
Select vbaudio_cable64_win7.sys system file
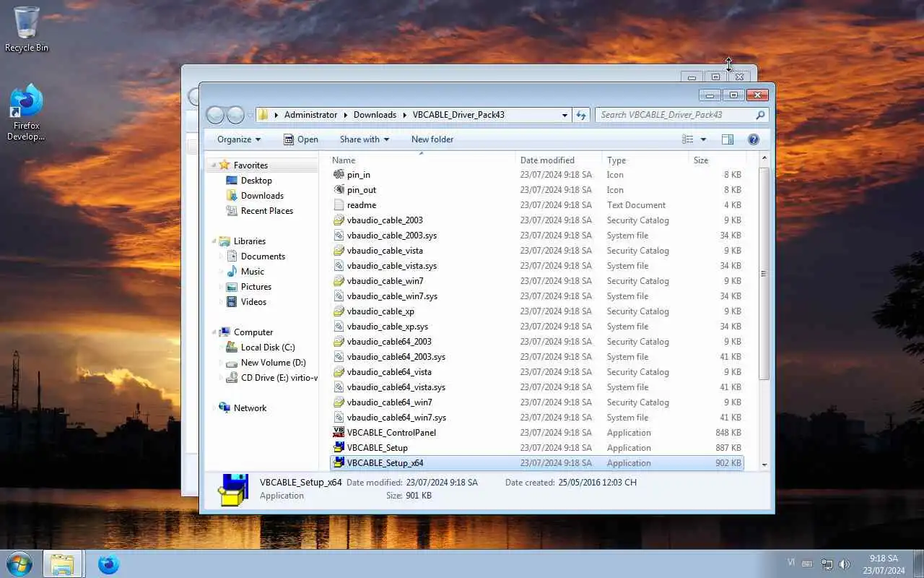click(x=536, y=418)
